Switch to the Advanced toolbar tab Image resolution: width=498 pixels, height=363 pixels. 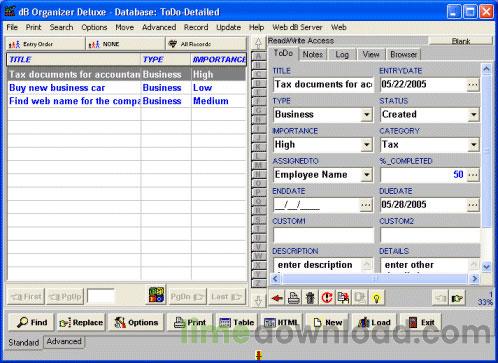(64, 341)
